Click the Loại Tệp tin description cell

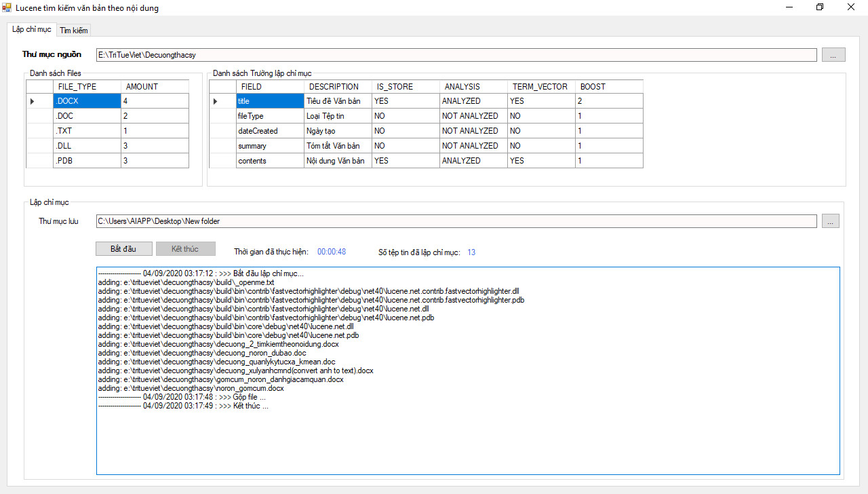pos(338,116)
